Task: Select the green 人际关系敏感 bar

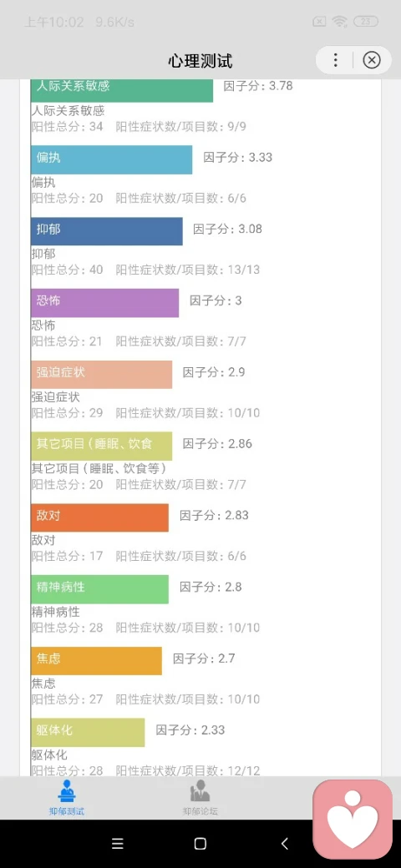Action: (122, 90)
